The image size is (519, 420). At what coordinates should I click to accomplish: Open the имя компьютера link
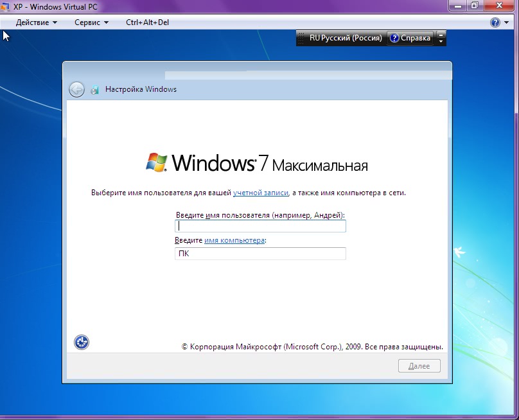234,240
